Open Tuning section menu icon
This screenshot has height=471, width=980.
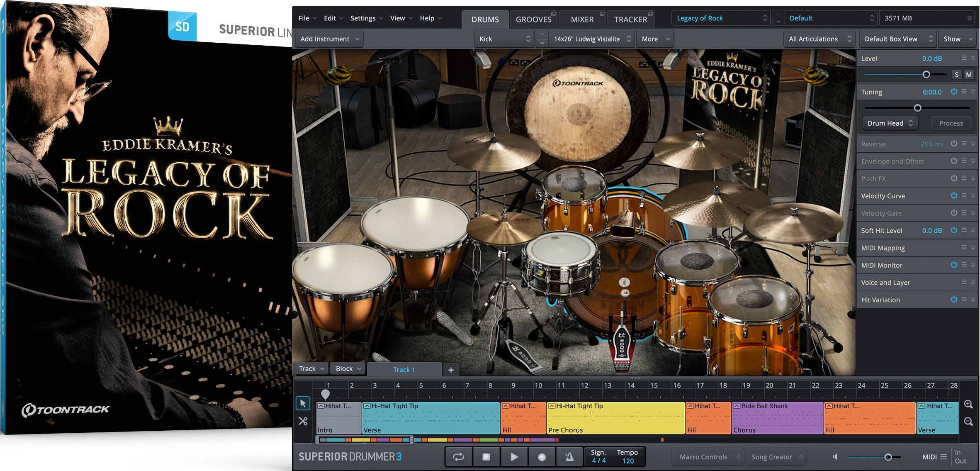pos(964,91)
